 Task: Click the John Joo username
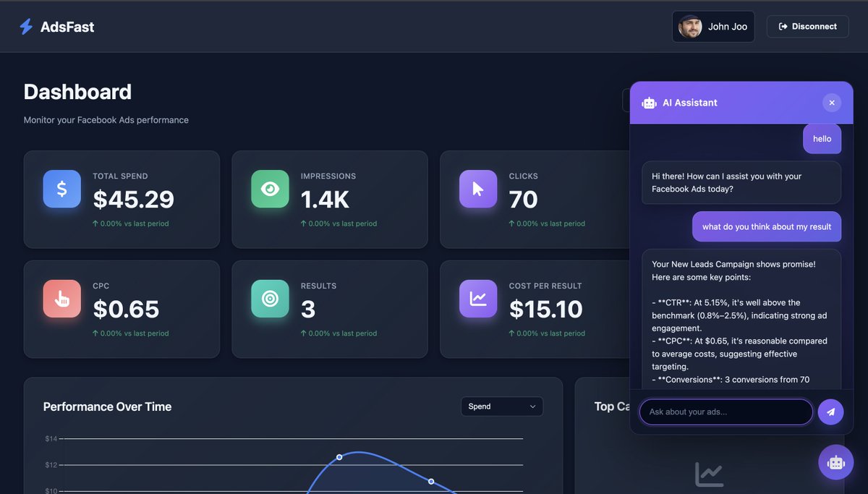[x=728, y=27]
